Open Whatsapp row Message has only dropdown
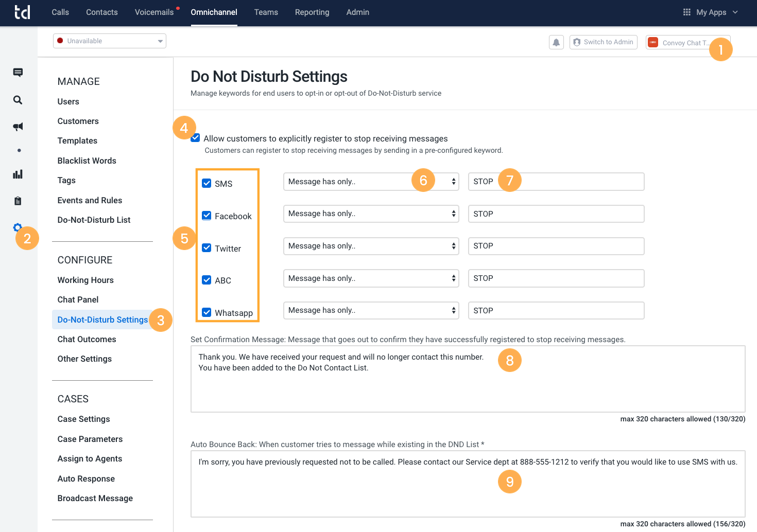 pyautogui.click(x=371, y=310)
